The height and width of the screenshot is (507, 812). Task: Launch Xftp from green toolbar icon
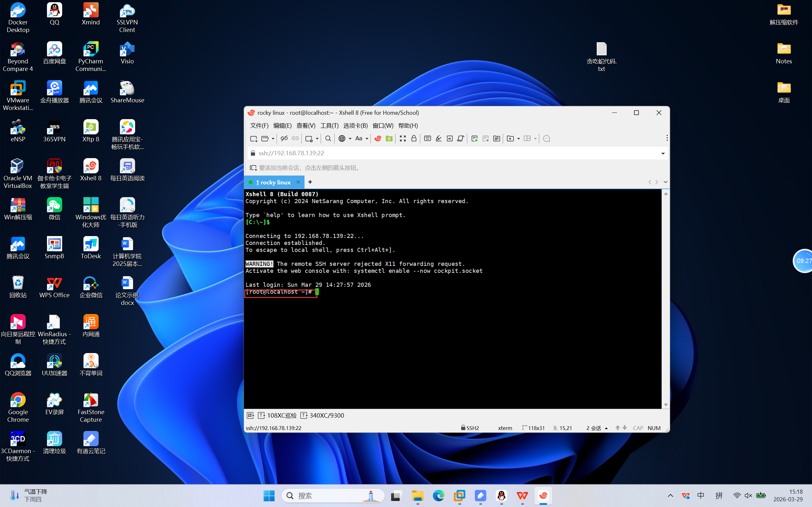[x=389, y=138]
